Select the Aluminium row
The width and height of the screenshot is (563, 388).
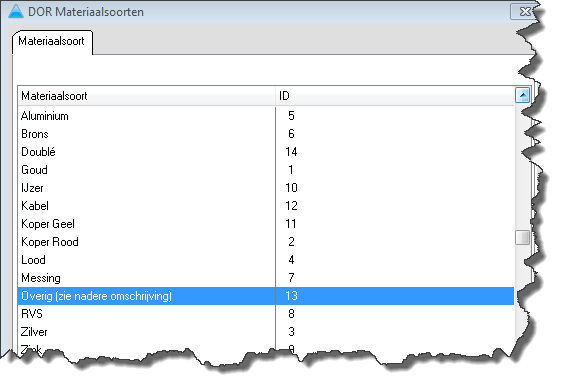266,116
